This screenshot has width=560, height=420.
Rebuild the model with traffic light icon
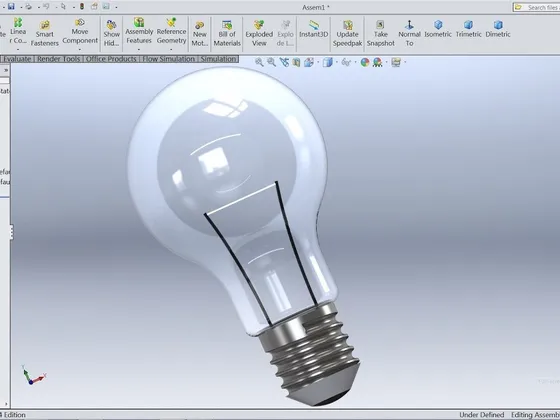coord(82,6)
